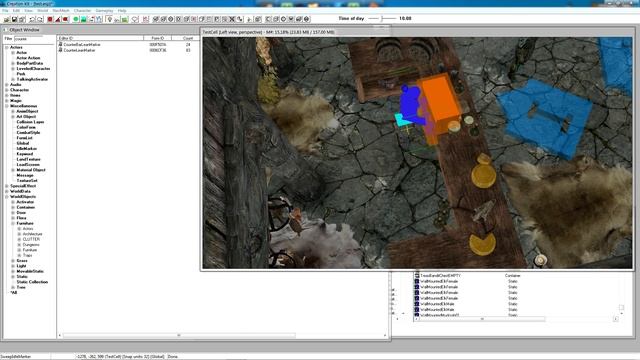Expand the Items tree category

click(7, 95)
